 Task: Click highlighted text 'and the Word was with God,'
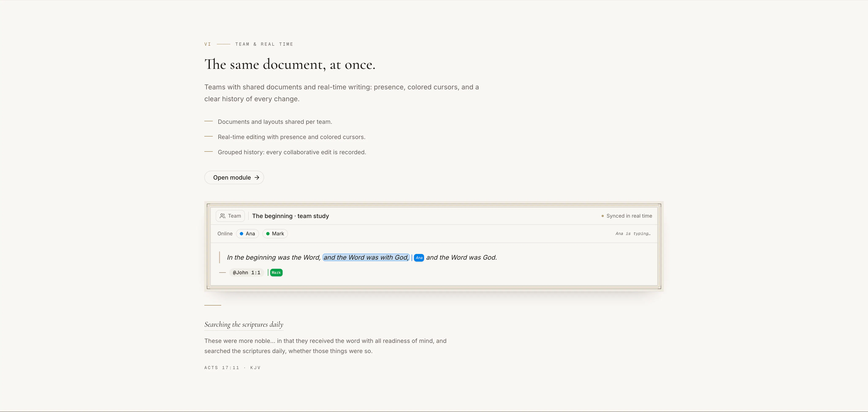tap(366, 257)
